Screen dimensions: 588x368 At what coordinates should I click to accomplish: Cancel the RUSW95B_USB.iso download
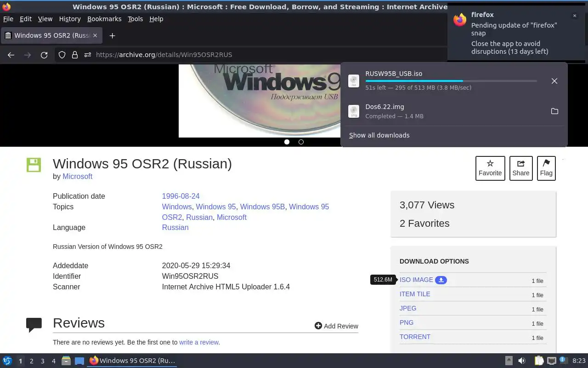click(x=554, y=81)
